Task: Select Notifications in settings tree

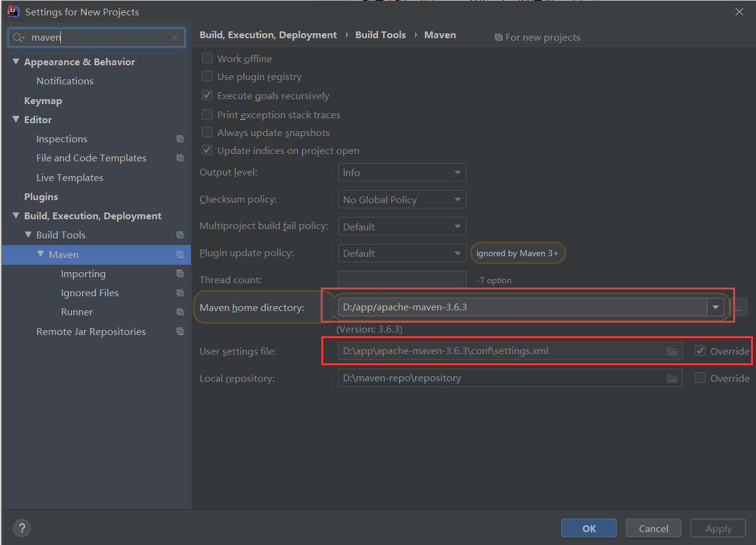Action: click(x=65, y=81)
